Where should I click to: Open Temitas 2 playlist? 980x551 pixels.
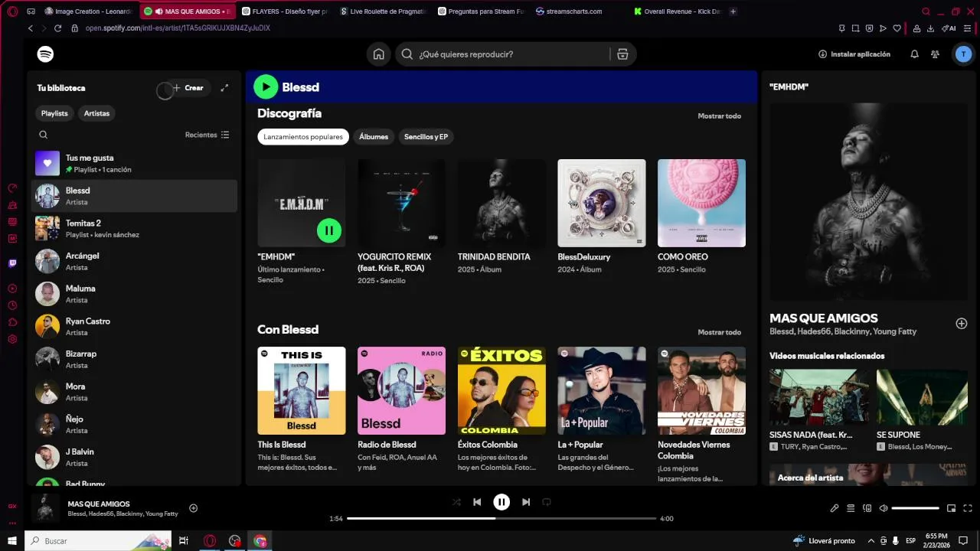tap(134, 228)
